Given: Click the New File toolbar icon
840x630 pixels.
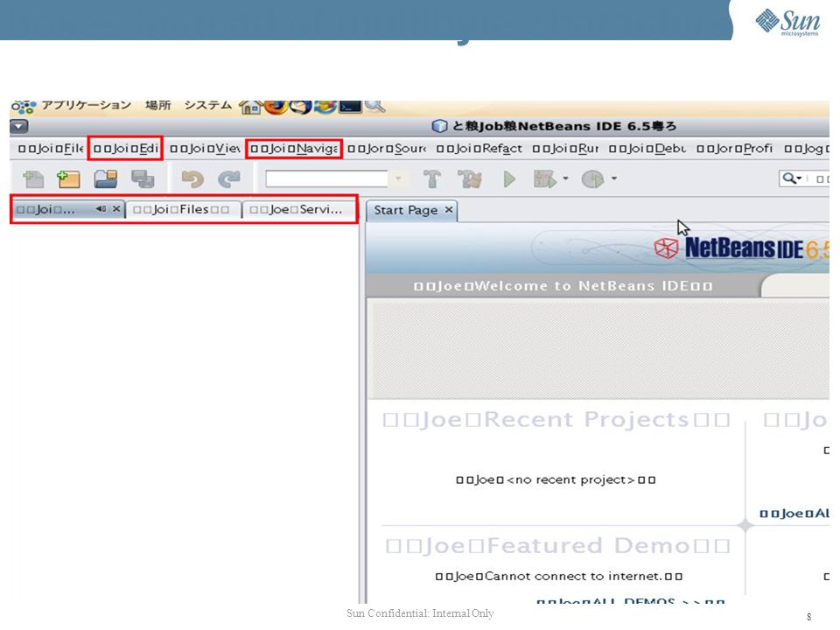Looking at the screenshot, I should pos(33,178).
